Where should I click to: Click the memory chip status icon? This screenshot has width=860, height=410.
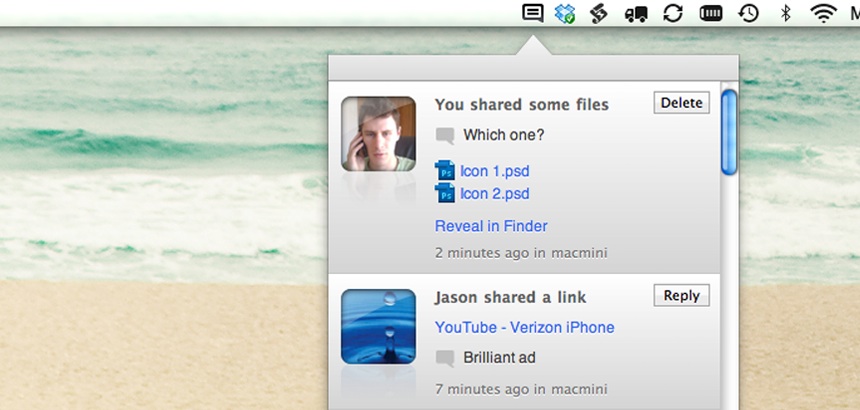(x=710, y=13)
